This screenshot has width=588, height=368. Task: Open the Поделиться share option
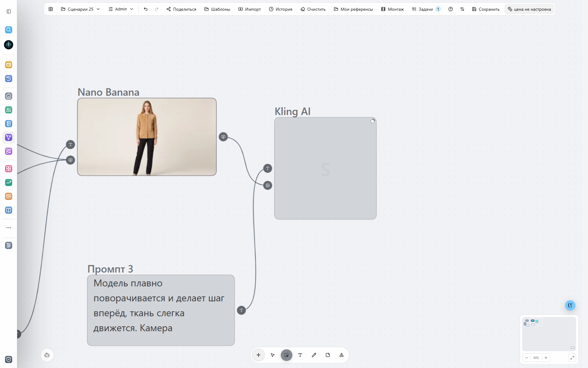tap(181, 9)
